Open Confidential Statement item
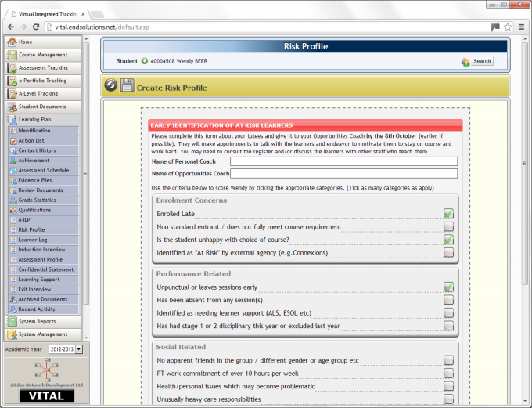The width and height of the screenshot is (532, 408). click(44, 269)
